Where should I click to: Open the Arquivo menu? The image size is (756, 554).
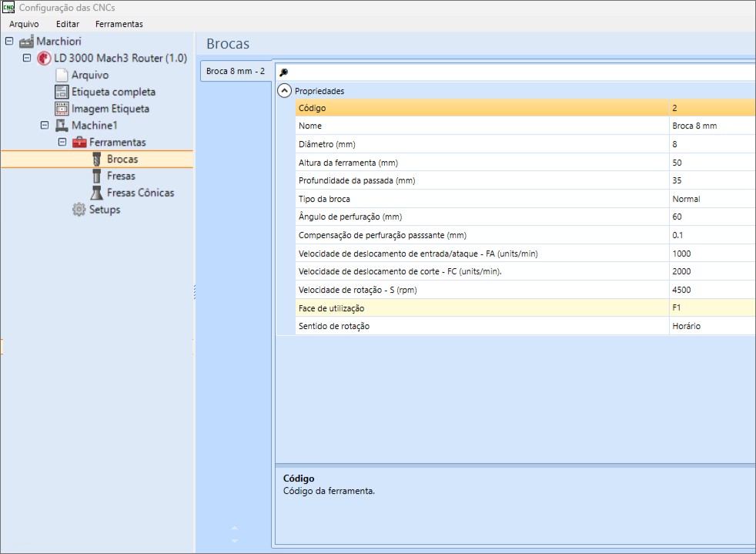click(x=24, y=24)
